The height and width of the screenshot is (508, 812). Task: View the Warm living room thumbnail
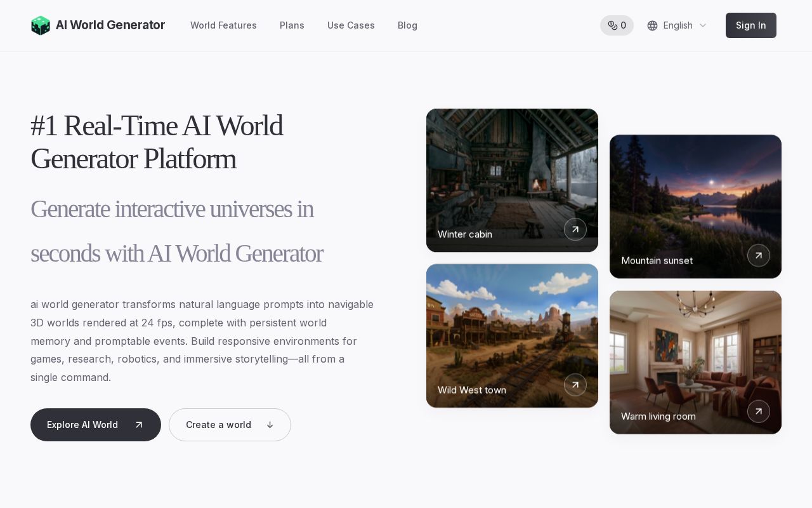pyautogui.click(x=695, y=363)
